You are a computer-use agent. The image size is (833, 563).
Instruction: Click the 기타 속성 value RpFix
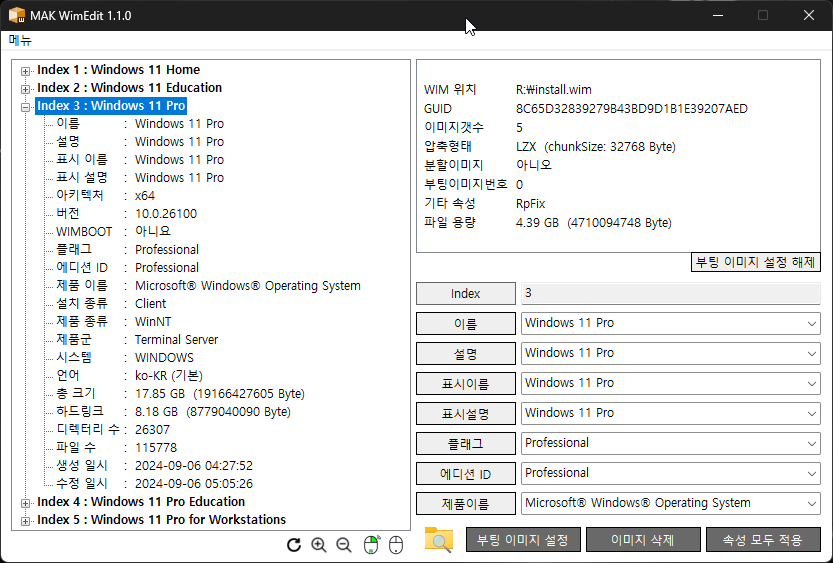click(x=530, y=203)
